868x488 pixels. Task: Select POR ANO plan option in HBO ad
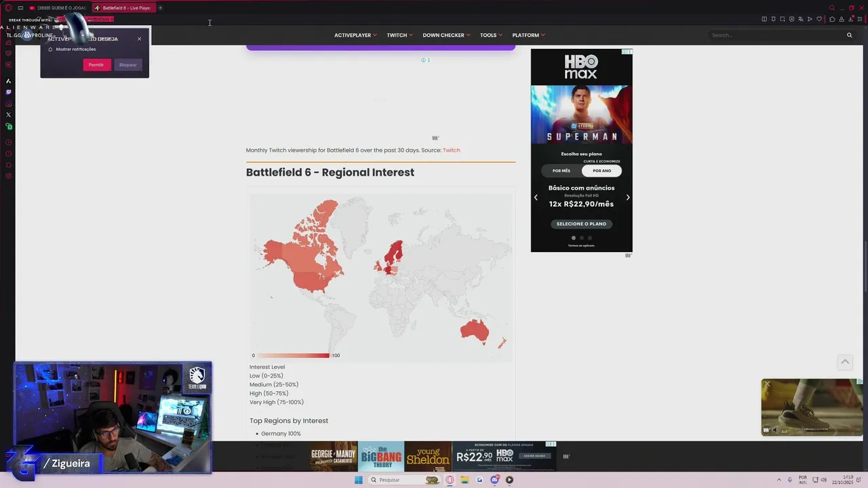tap(601, 171)
